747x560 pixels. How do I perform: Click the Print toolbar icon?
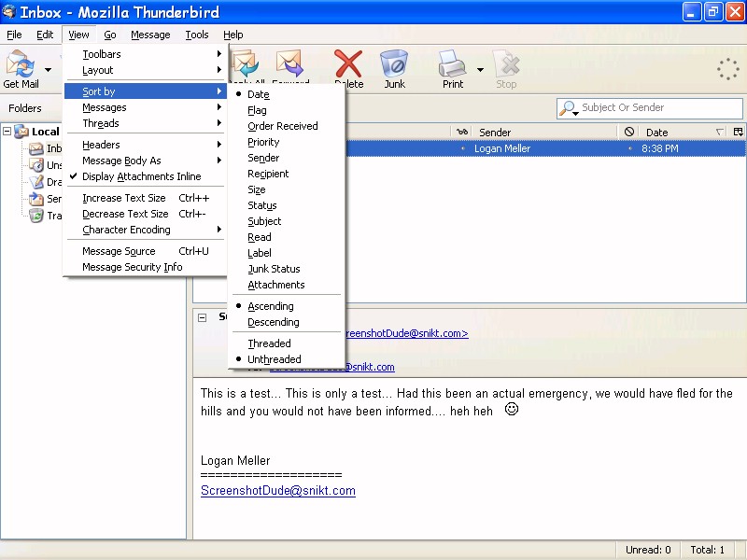click(452, 63)
